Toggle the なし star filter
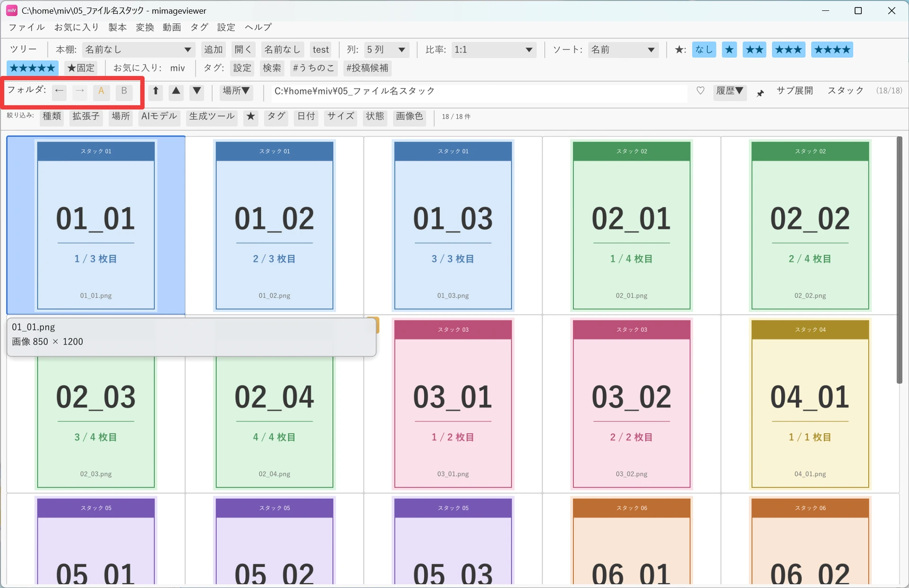Image resolution: width=909 pixels, height=588 pixels. (x=704, y=50)
